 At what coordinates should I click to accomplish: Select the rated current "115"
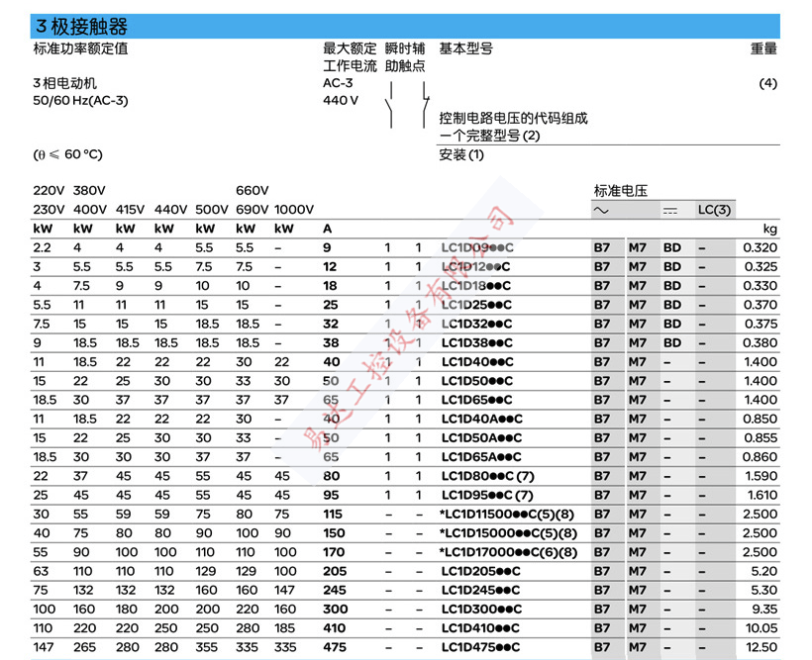pos(333,515)
